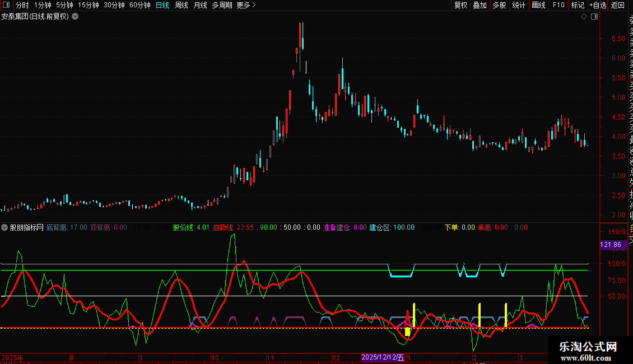The image size is (633, 364).
Task: Toggle the right side panel icon
Action: 594,16
